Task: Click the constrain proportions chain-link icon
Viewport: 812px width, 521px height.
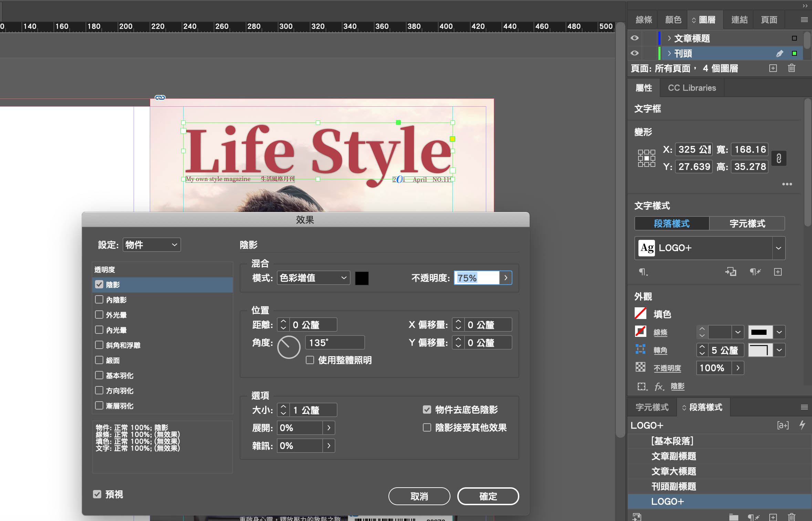Action: pyautogui.click(x=779, y=158)
